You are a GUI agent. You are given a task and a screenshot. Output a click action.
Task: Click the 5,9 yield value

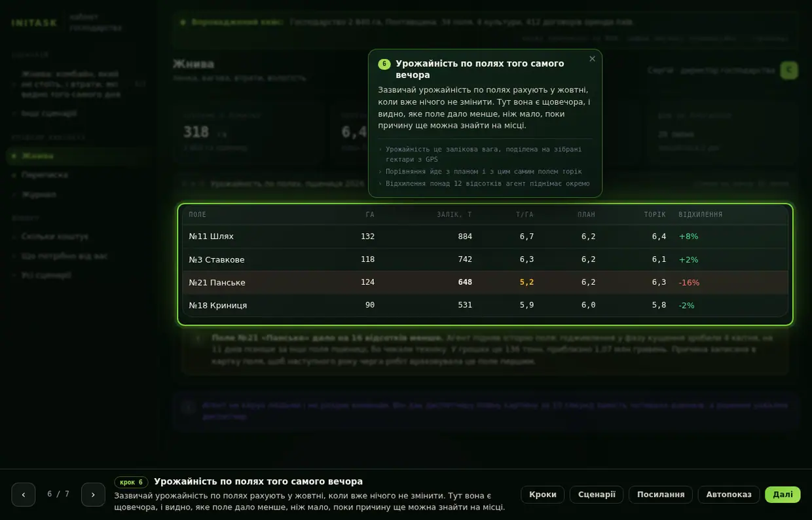coord(526,305)
